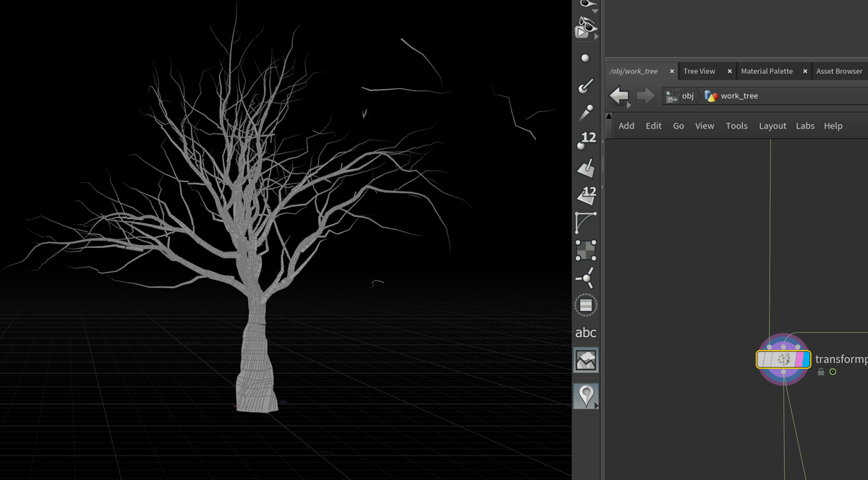The width and height of the screenshot is (868, 480).
Task: Toggle bypass flag on transform node
Action: pyautogui.click(x=762, y=359)
